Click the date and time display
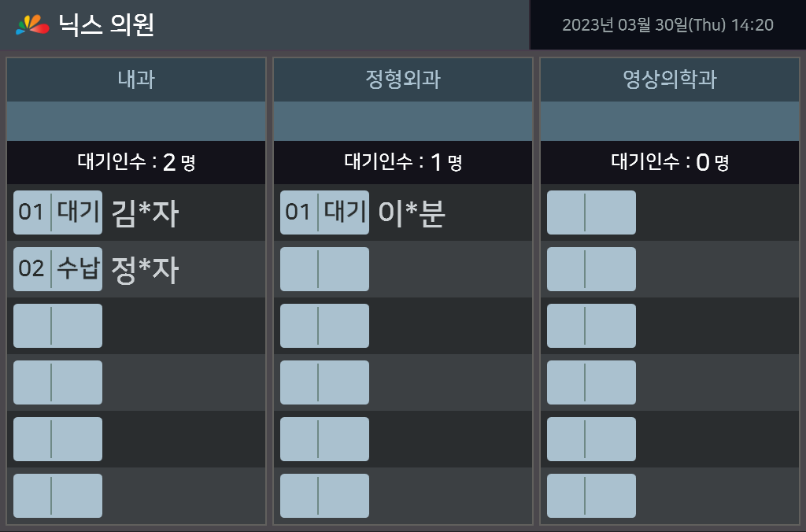 coord(667,25)
